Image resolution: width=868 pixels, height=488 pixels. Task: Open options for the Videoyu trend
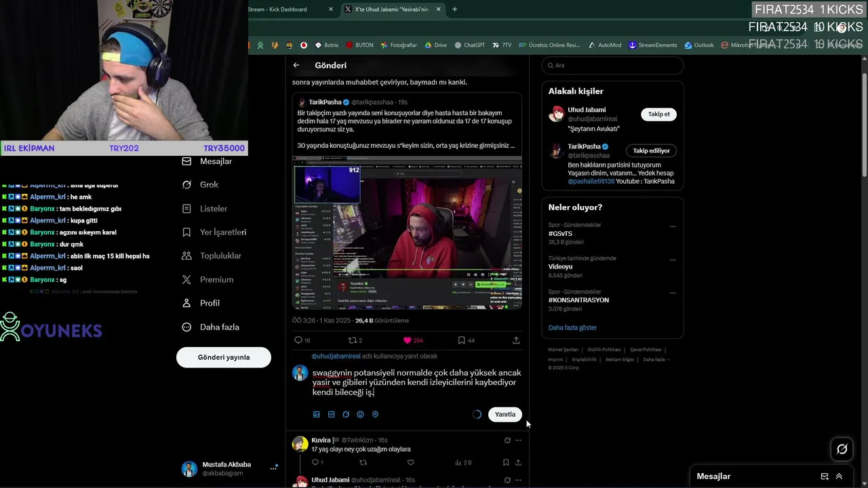[673, 260]
